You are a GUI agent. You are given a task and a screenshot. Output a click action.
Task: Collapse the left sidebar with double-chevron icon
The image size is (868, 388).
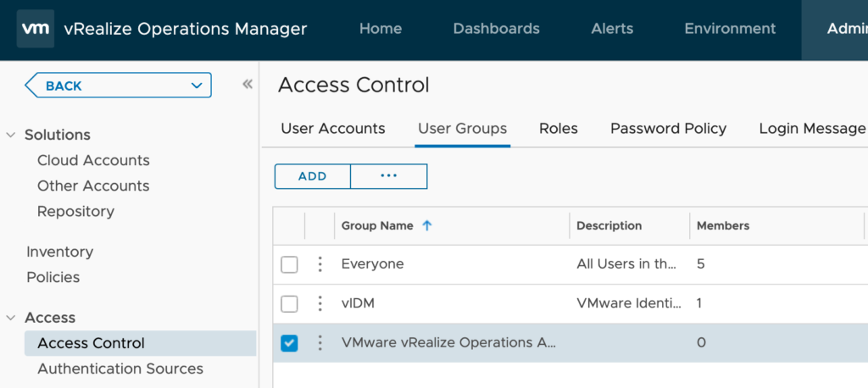point(248,84)
